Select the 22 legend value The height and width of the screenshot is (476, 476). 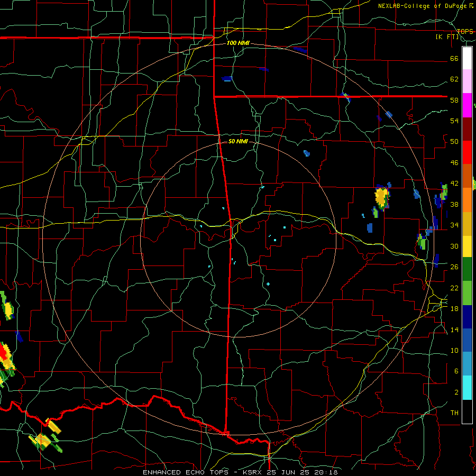coord(454,288)
